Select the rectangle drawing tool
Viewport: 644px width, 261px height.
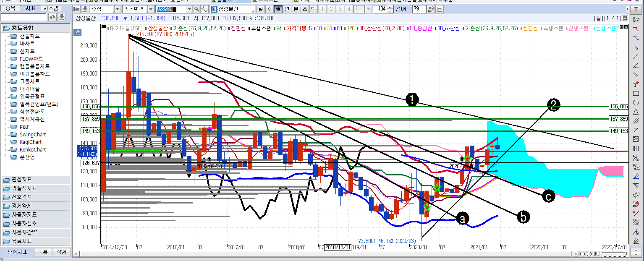[636, 93]
